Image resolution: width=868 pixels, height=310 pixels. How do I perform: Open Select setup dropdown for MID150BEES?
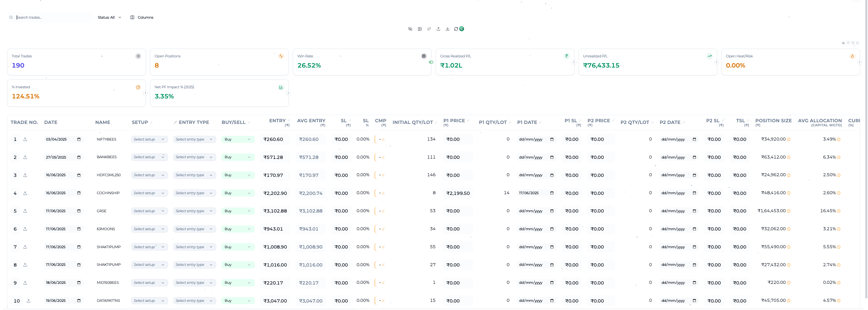149,282
